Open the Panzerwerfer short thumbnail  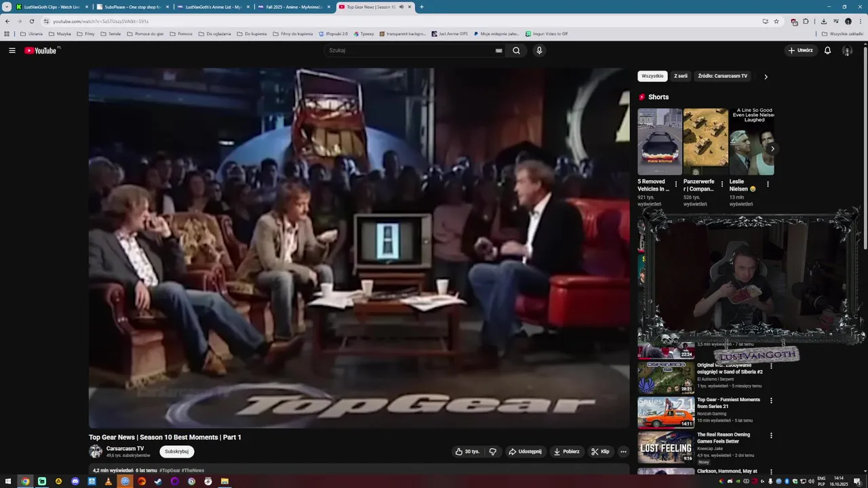(706, 142)
